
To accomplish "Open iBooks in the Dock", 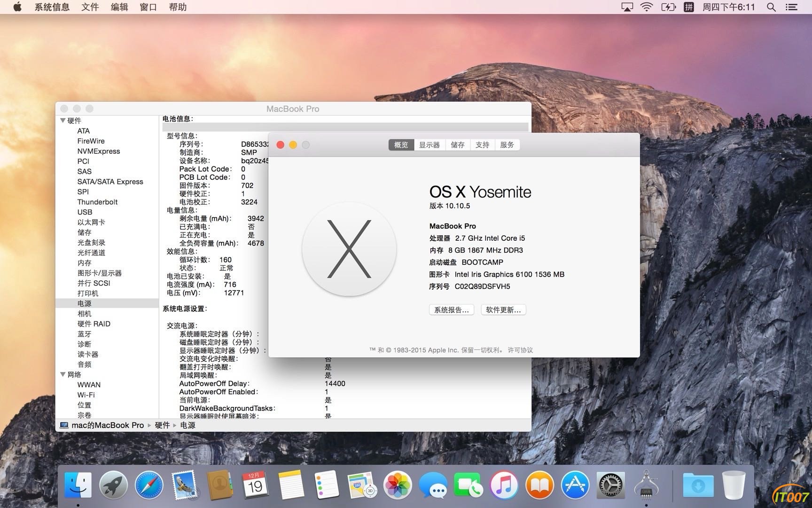I will (x=539, y=484).
